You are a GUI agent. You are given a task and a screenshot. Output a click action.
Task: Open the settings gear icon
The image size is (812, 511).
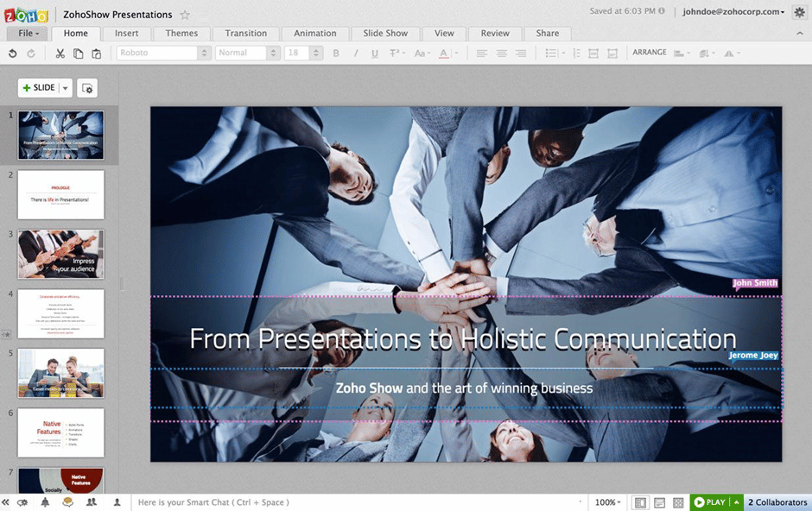coord(799,12)
